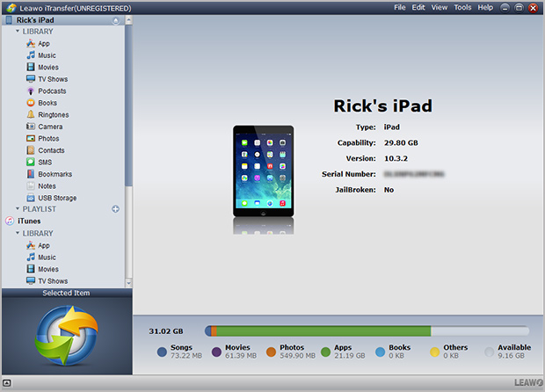Minimize the Leawo iTransfer window
The height and width of the screenshot is (392, 545).
pos(505,8)
